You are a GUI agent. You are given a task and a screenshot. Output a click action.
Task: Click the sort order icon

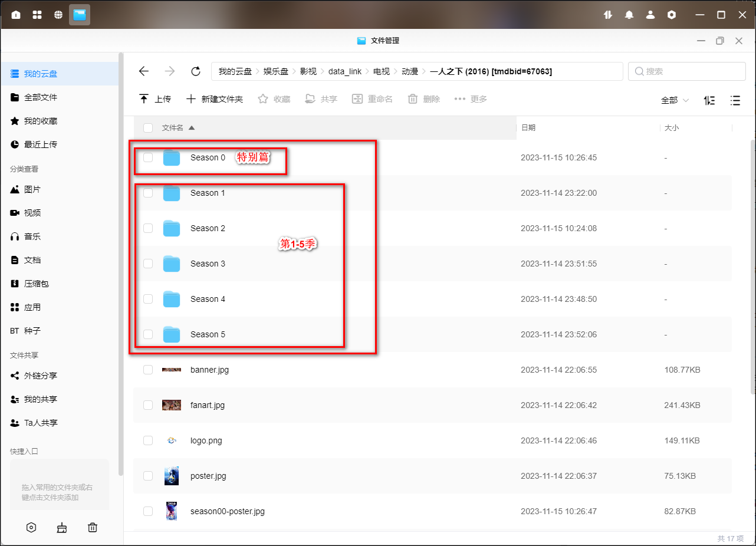tap(709, 100)
